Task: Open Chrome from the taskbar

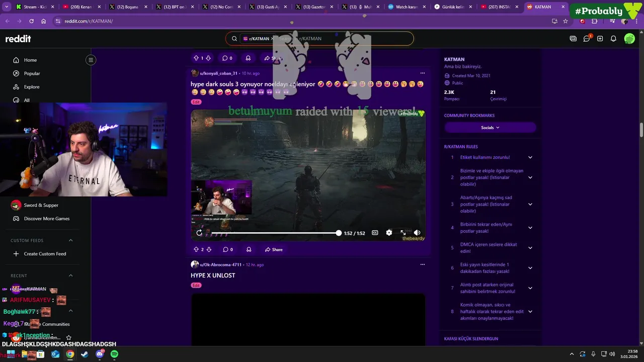Action: 70,354
